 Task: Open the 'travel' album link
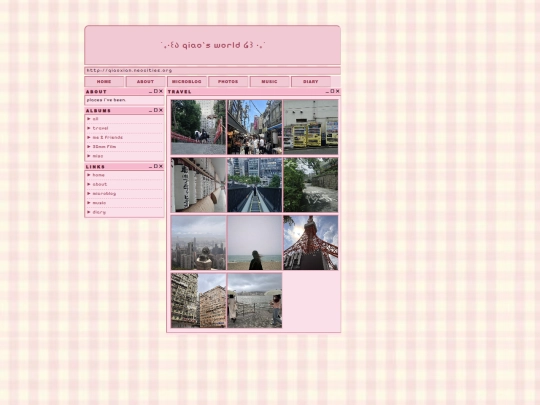point(100,128)
